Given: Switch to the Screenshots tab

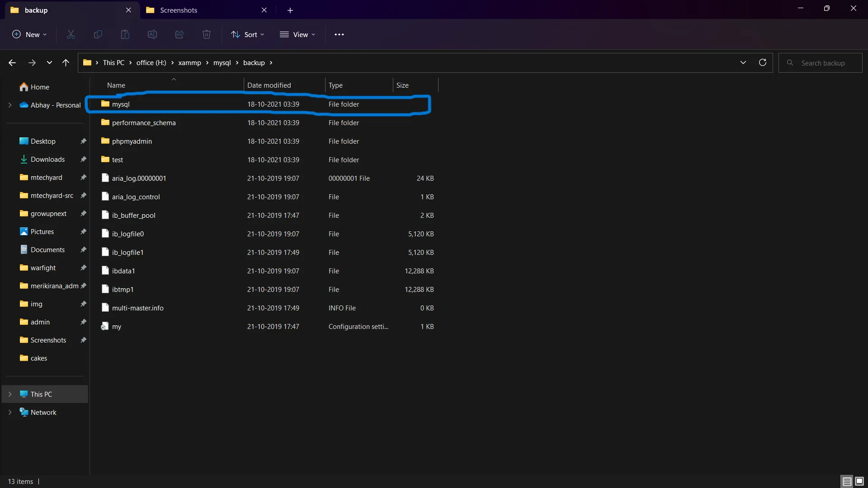Looking at the screenshot, I should (x=179, y=10).
